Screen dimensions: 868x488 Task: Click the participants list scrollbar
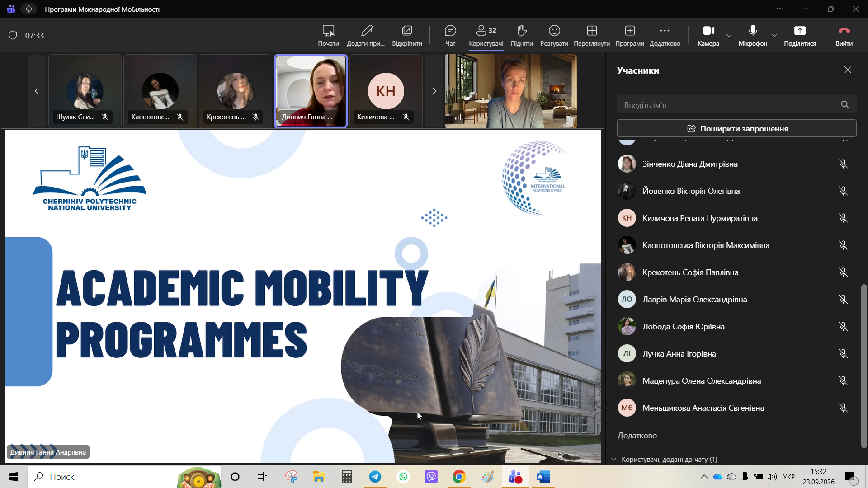[864, 366]
